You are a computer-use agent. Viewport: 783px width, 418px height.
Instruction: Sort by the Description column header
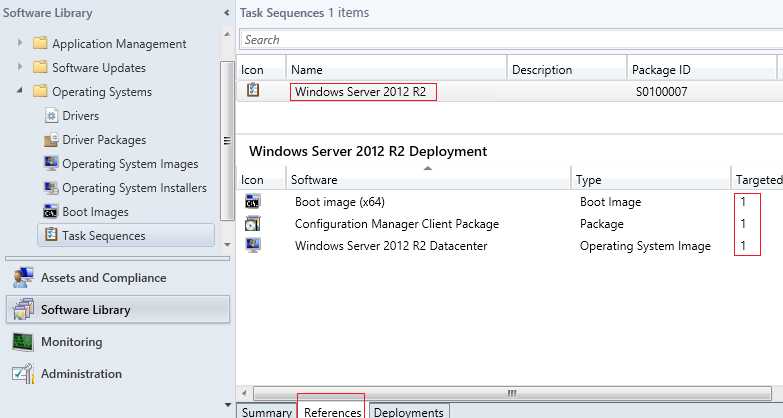pyautogui.click(x=567, y=69)
